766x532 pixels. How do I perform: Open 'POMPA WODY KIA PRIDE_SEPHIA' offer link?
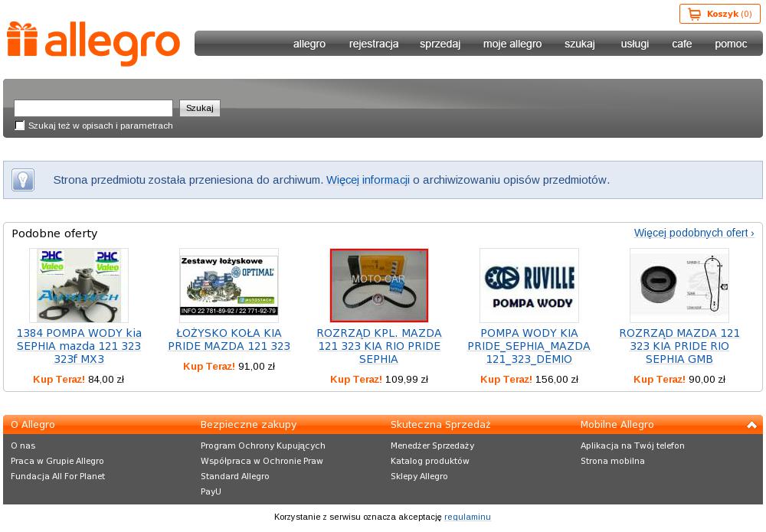point(529,346)
